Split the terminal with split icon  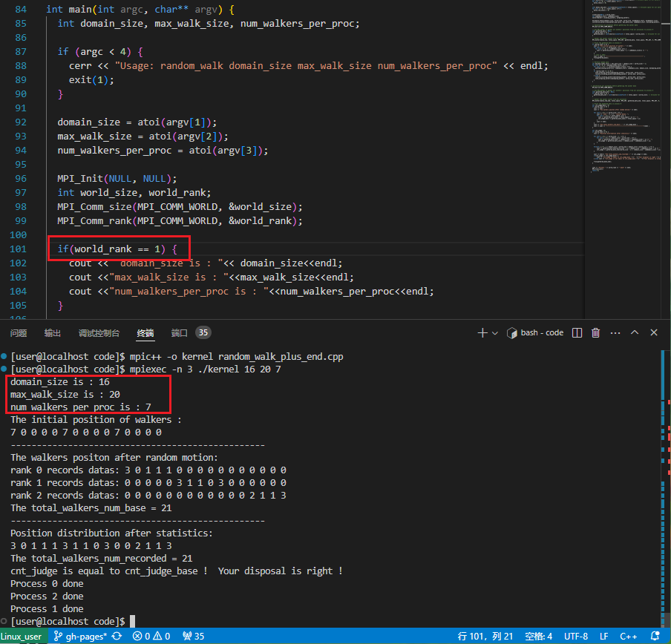(x=577, y=332)
